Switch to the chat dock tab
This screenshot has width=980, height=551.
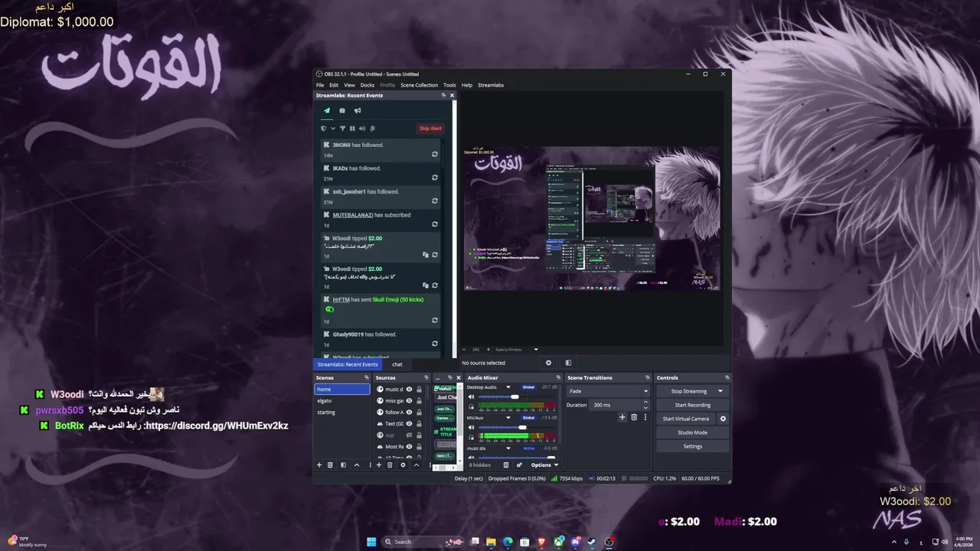click(397, 364)
